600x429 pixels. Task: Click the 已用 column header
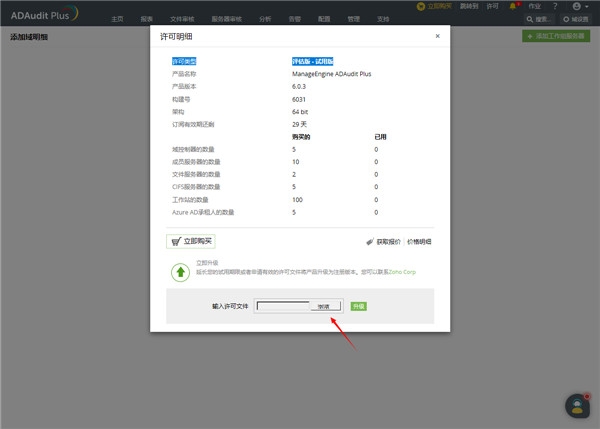coord(380,137)
